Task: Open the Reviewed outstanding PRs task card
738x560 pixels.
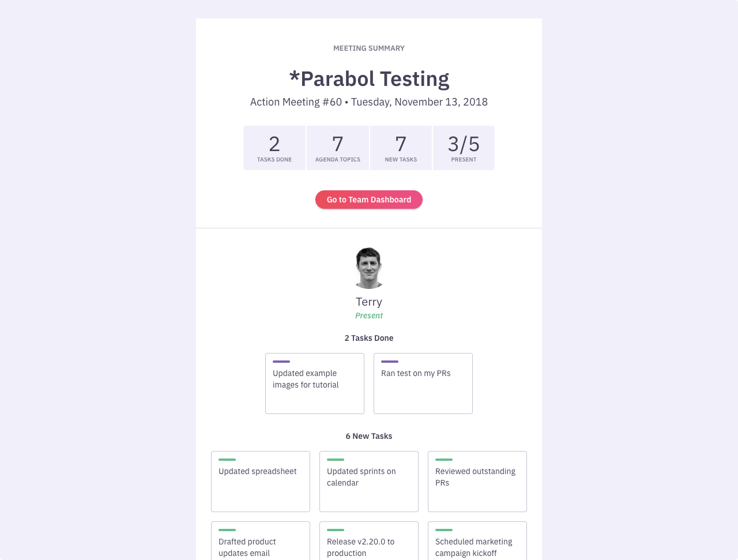Action: click(x=477, y=482)
